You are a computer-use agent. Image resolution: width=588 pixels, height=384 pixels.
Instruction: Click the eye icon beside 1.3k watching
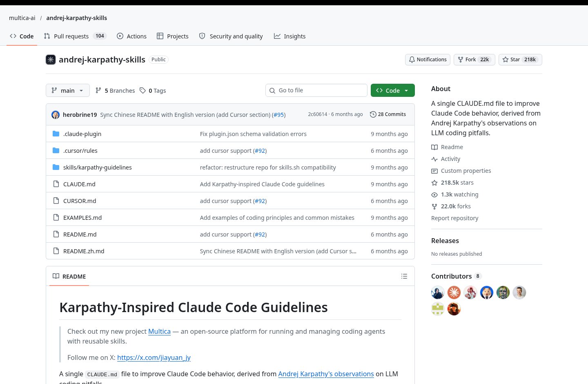434,194
